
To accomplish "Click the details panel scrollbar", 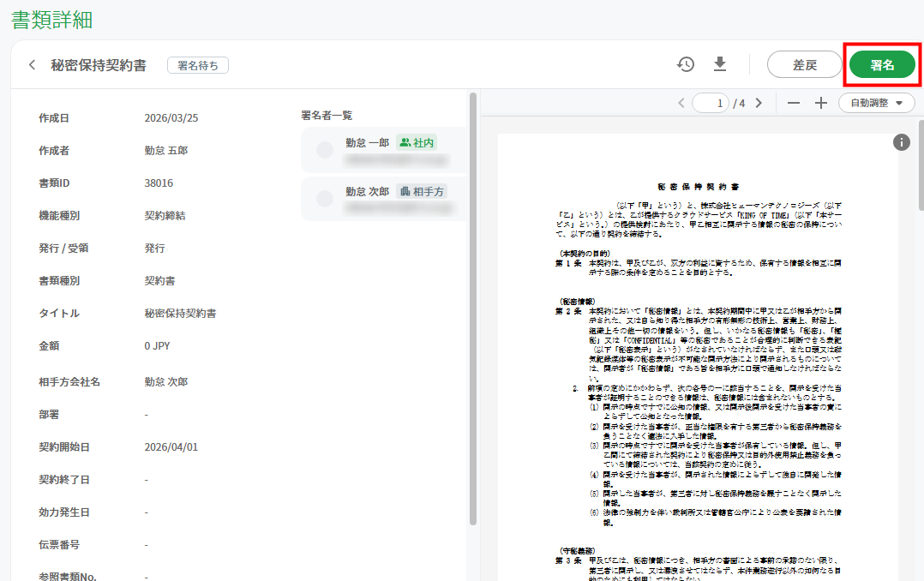I will pyautogui.click(x=472, y=308).
